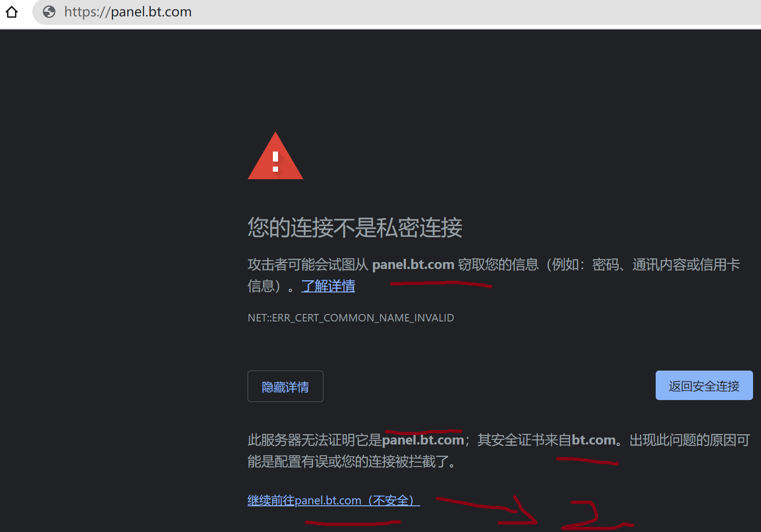Collapse details with 隐藏详情 button
The image size is (761, 532).
pos(285,386)
